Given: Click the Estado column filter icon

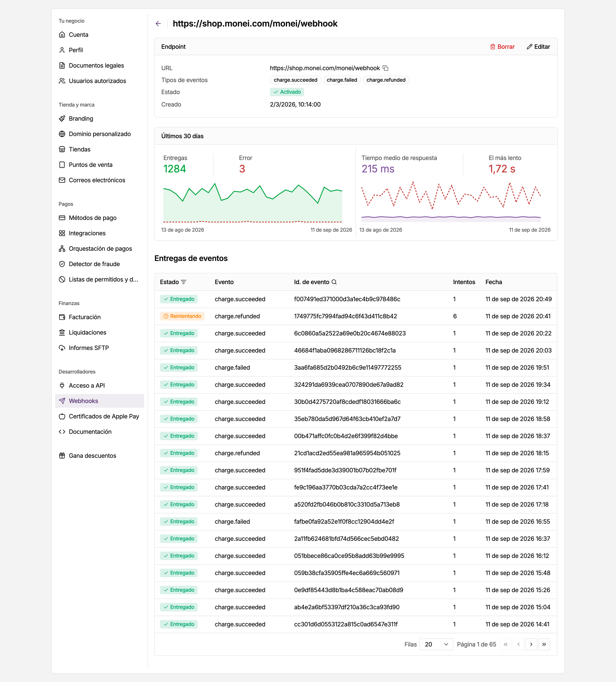Looking at the screenshot, I should pyautogui.click(x=184, y=282).
